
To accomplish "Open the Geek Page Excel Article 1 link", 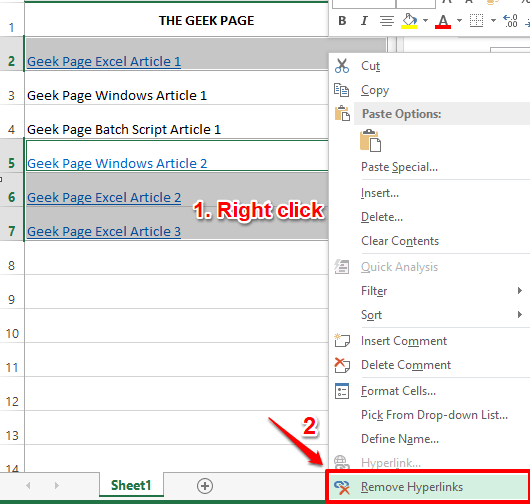I will tap(104, 62).
